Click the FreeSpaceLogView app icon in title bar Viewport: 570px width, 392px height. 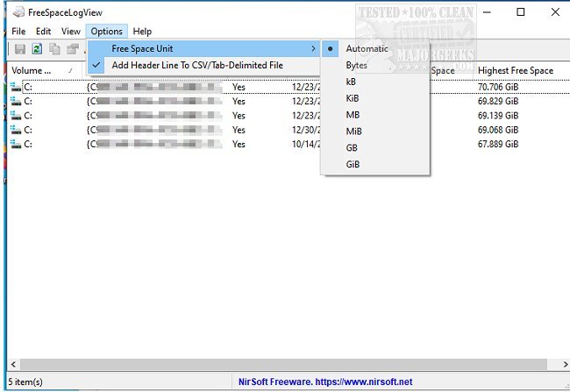pos(18,12)
